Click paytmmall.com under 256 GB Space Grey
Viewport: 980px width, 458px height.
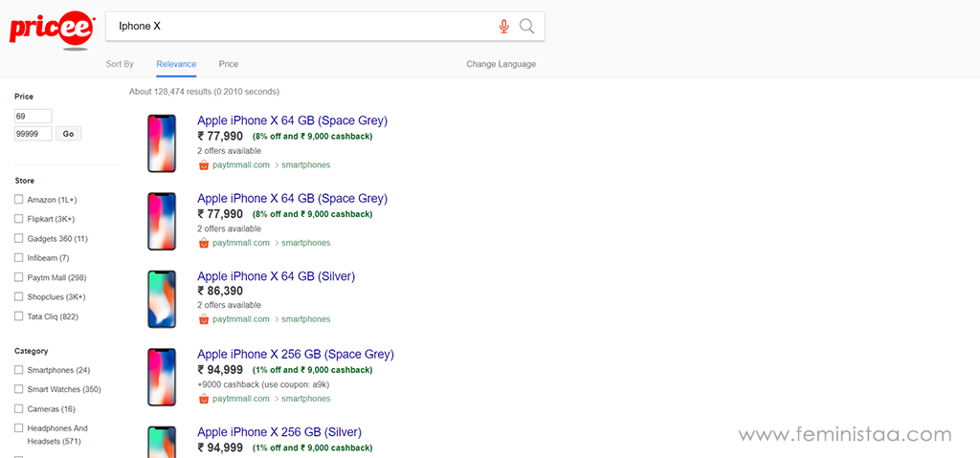click(x=240, y=399)
